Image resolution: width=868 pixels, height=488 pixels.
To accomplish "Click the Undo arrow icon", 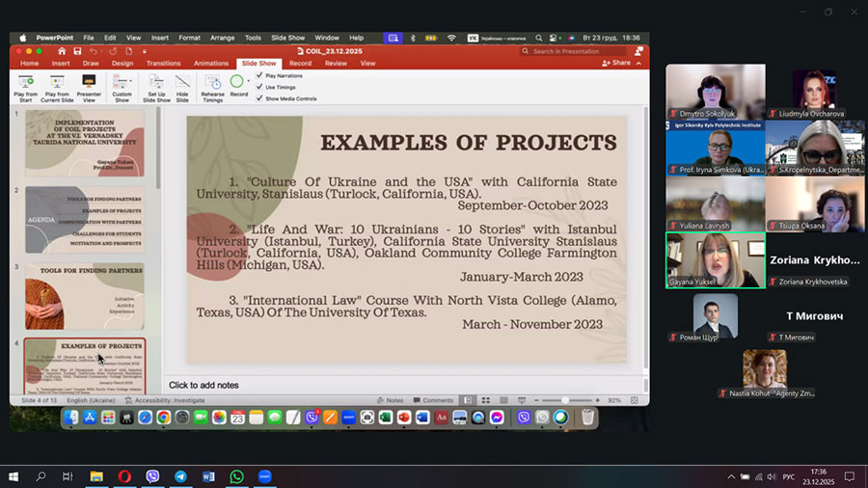I will point(93,51).
